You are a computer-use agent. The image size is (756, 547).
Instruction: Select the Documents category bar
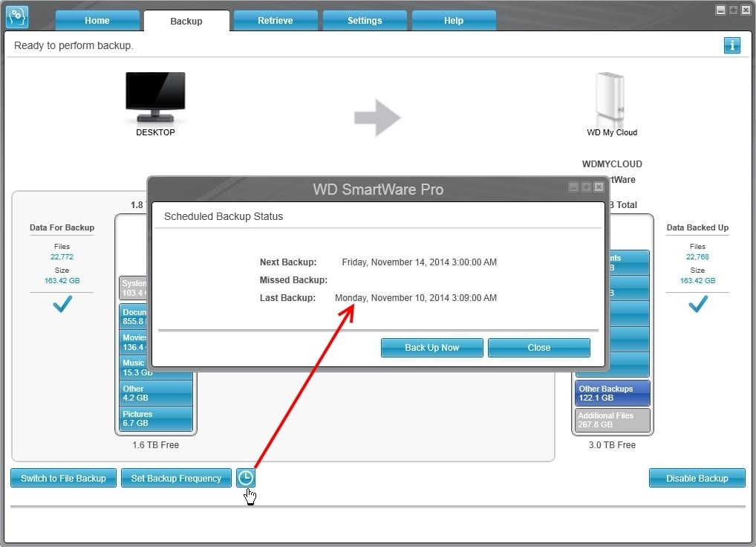[133, 317]
